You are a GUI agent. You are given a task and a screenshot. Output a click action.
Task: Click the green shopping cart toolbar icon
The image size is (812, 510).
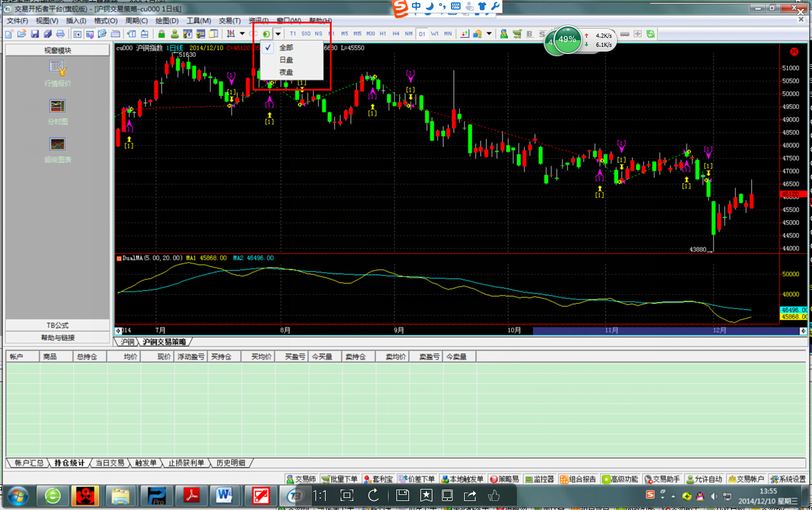(517, 34)
